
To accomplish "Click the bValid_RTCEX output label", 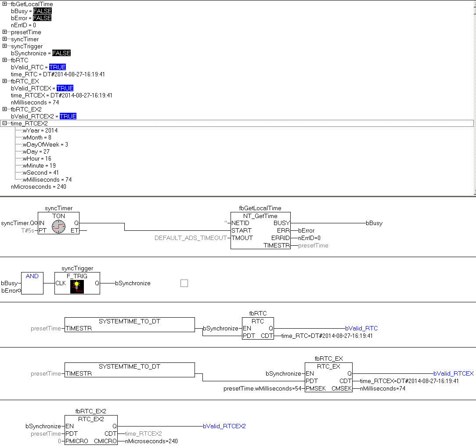I will 454,373.
